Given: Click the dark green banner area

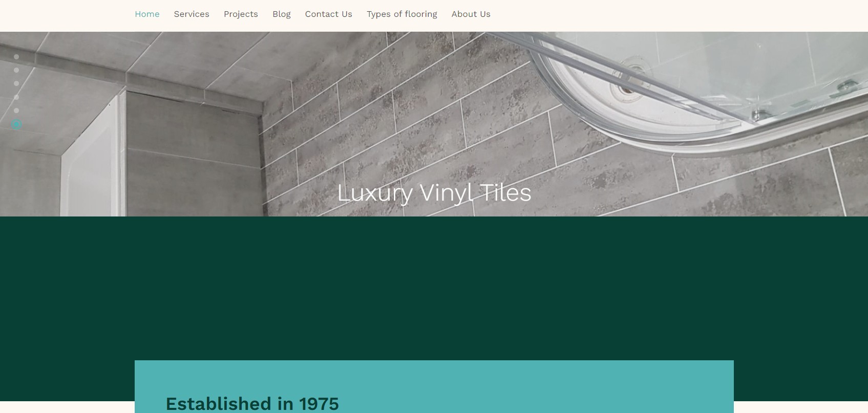Looking at the screenshot, I should [x=434, y=287].
